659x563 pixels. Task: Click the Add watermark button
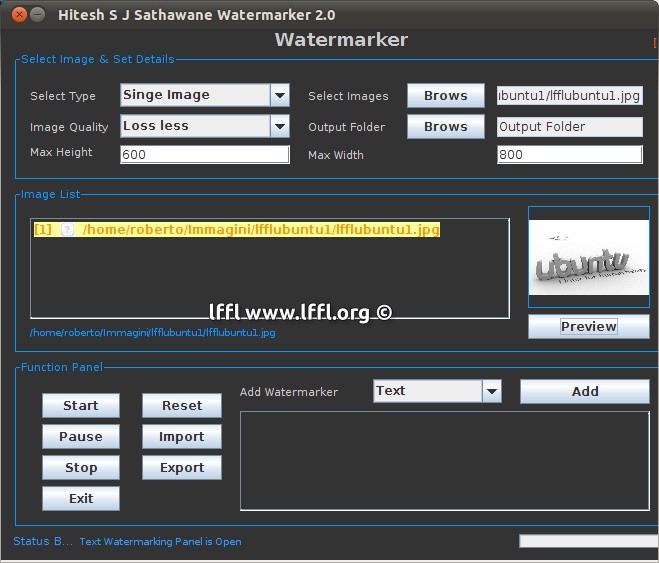(584, 392)
